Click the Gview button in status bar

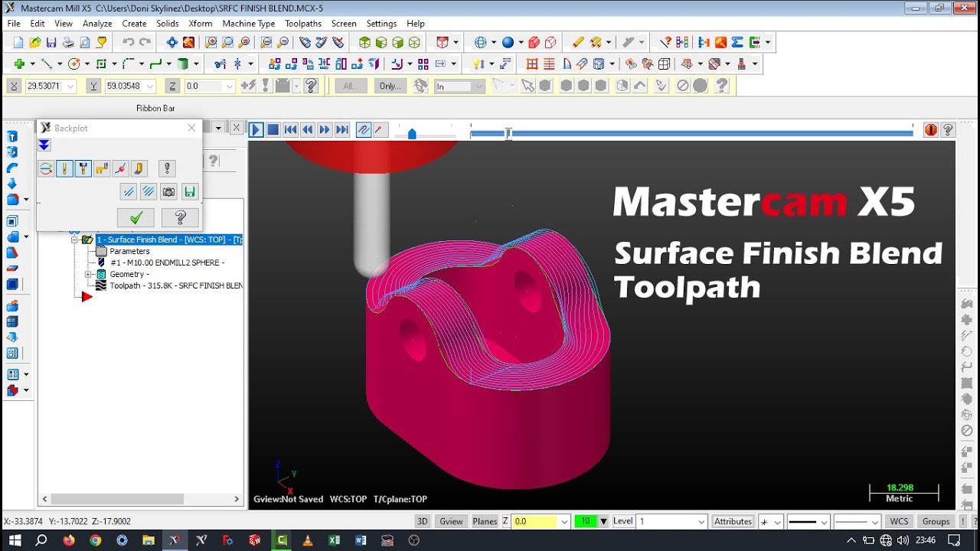(451, 521)
